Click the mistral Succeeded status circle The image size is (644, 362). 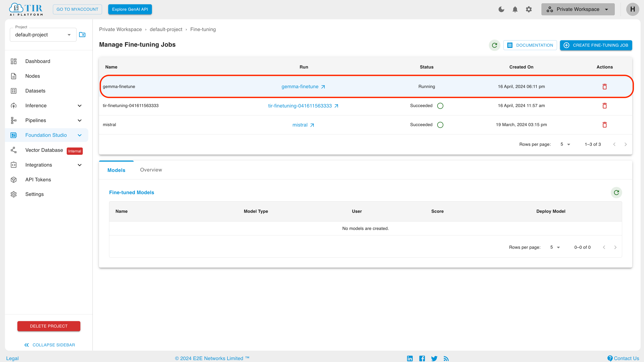(x=440, y=125)
